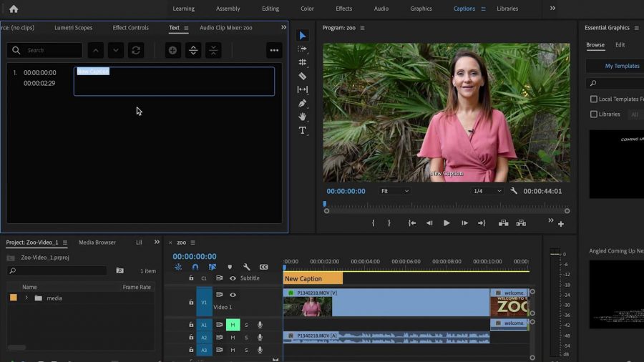Switch to Color workspace
644x362 pixels.
307,9
